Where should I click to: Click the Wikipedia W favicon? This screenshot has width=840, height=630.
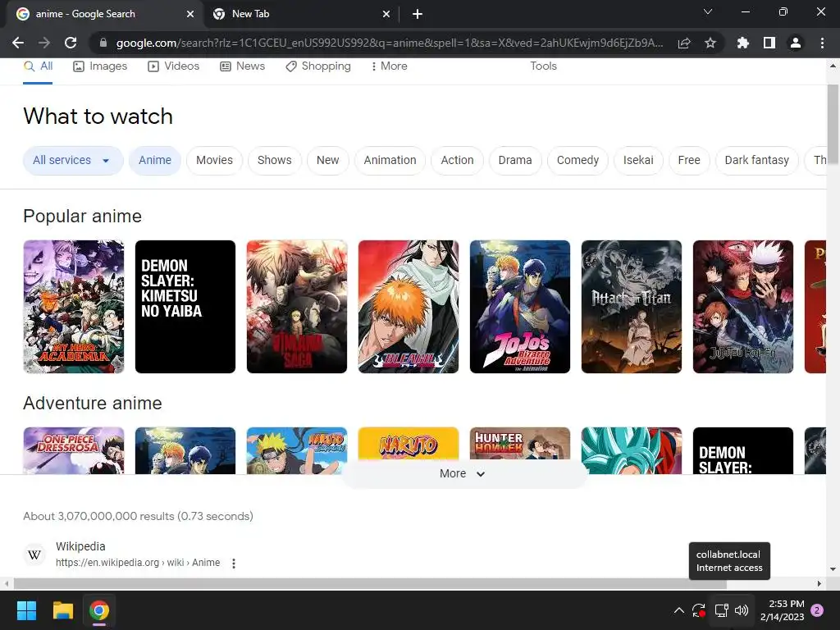[x=34, y=555]
